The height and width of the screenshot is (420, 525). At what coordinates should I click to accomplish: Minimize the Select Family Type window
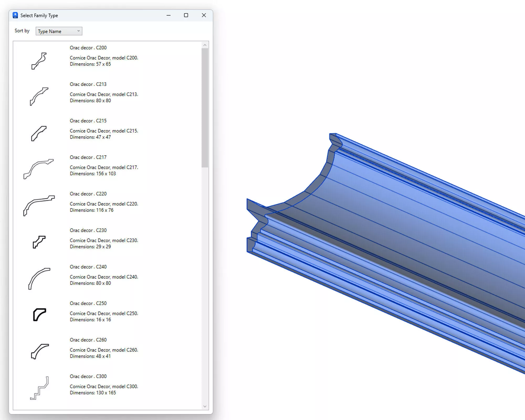point(169,15)
